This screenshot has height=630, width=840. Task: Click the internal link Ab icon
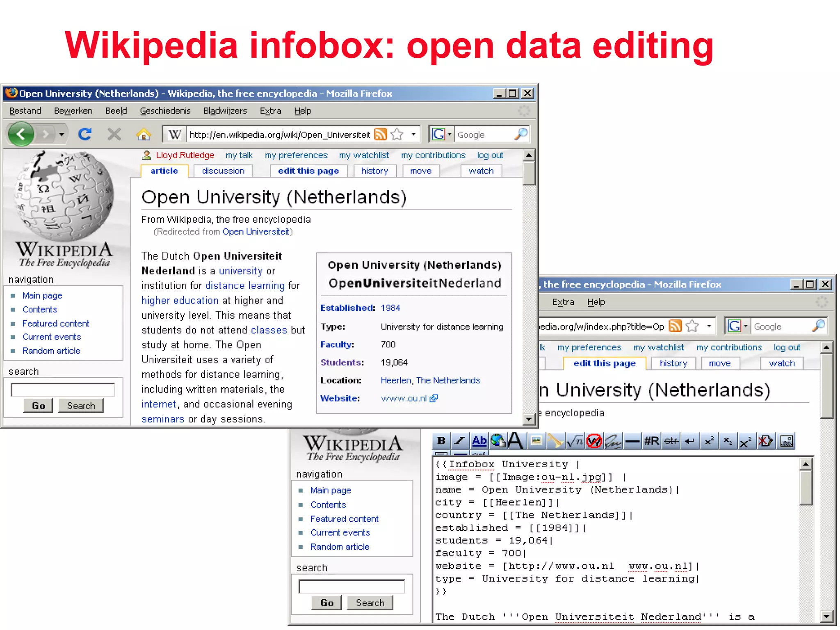coord(479,441)
